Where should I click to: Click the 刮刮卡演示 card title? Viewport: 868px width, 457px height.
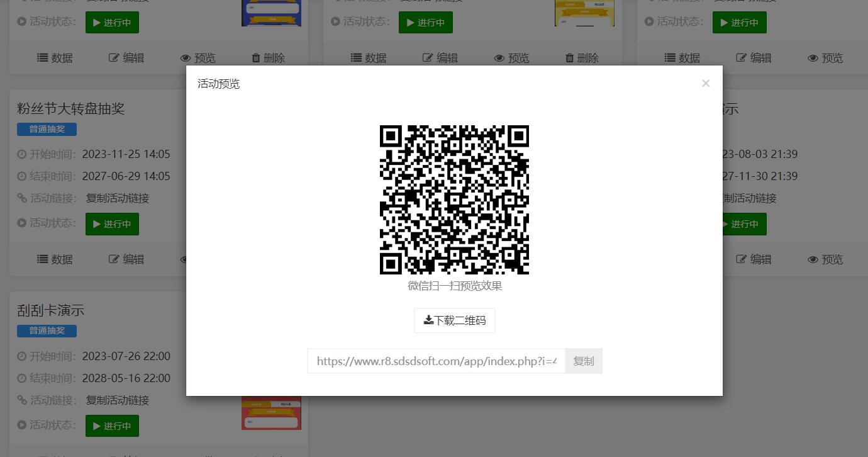pos(51,311)
